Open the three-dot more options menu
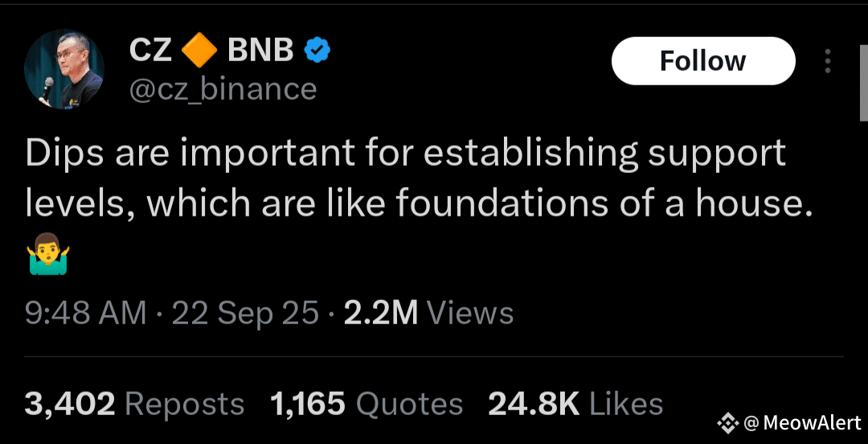Image resolution: width=868 pixels, height=444 pixels. click(x=828, y=61)
